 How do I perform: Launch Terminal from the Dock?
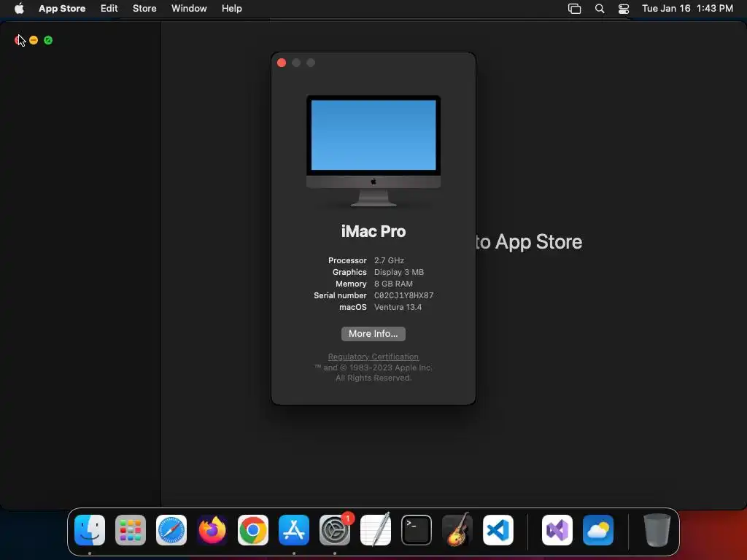tap(417, 530)
